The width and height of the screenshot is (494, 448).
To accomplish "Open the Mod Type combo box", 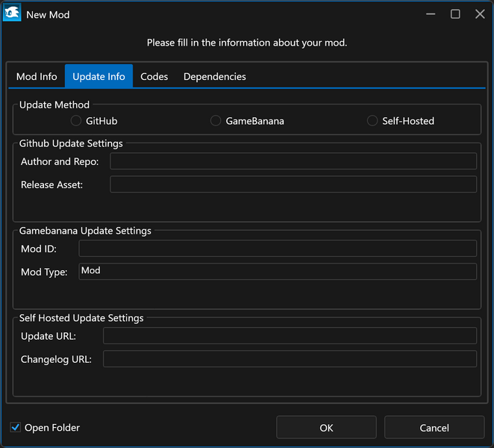I will [x=277, y=271].
